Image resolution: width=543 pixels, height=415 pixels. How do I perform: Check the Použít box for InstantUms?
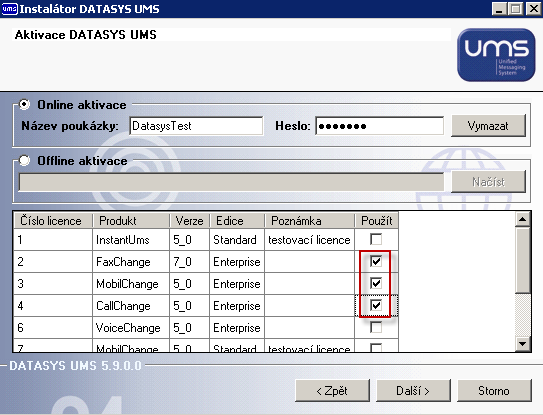click(376, 239)
